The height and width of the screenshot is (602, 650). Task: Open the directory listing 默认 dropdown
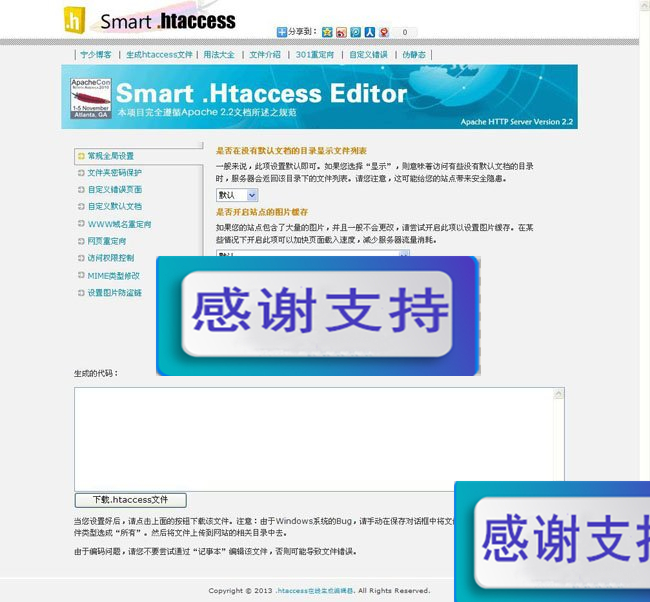click(237, 195)
